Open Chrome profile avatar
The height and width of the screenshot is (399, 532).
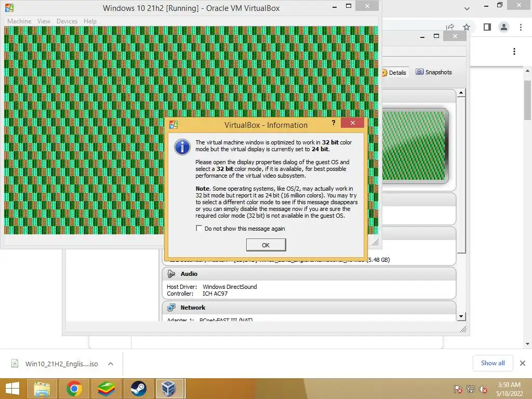pos(504,27)
